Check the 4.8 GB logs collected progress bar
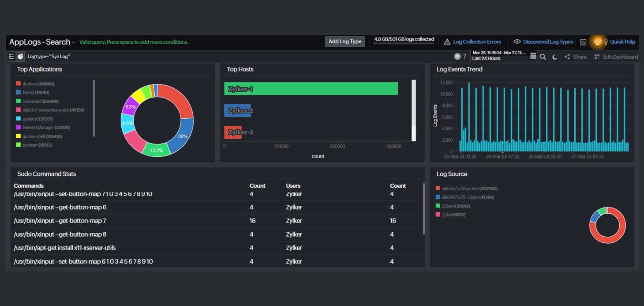The image size is (644, 306). (x=404, y=39)
